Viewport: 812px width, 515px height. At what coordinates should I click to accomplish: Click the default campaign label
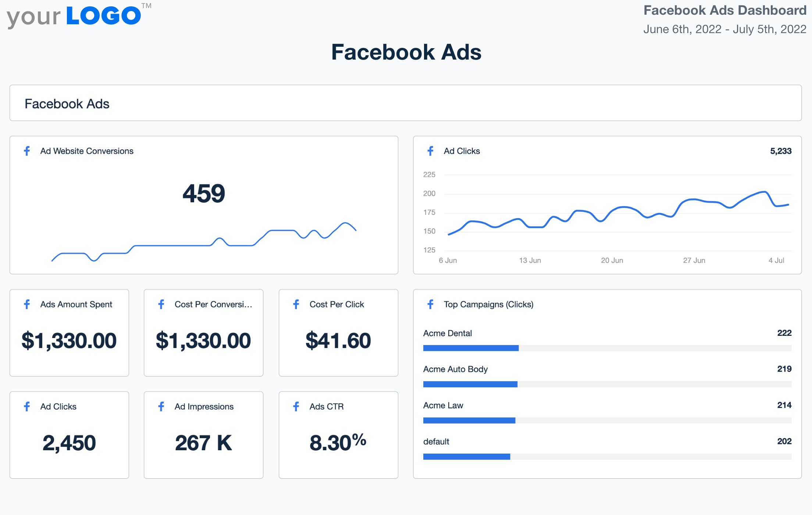point(436,441)
